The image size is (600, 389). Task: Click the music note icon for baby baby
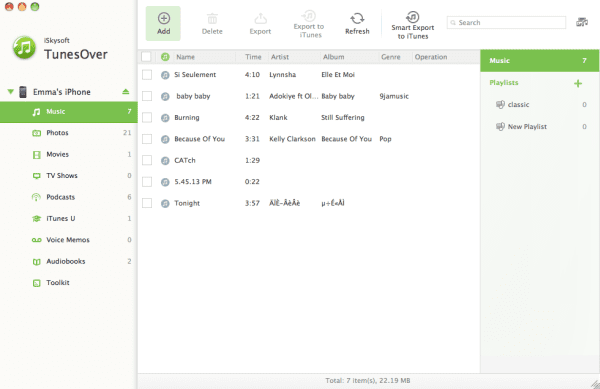tap(165, 96)
